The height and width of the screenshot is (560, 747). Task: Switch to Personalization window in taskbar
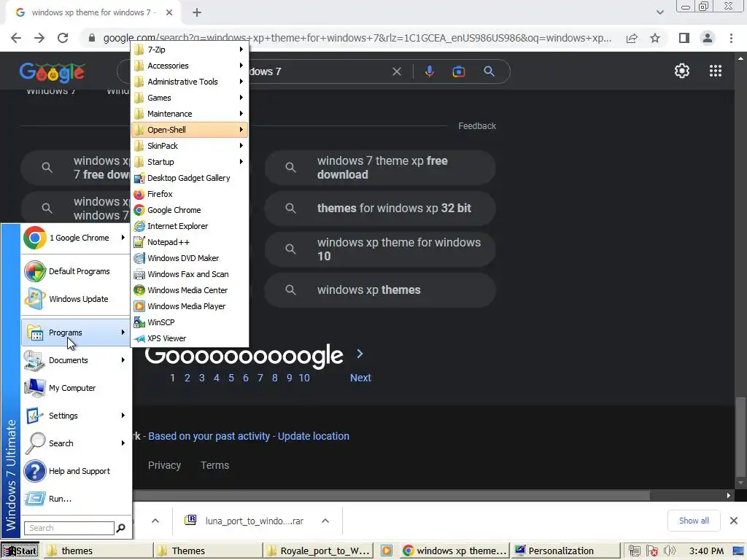click(x=565, y=551)
